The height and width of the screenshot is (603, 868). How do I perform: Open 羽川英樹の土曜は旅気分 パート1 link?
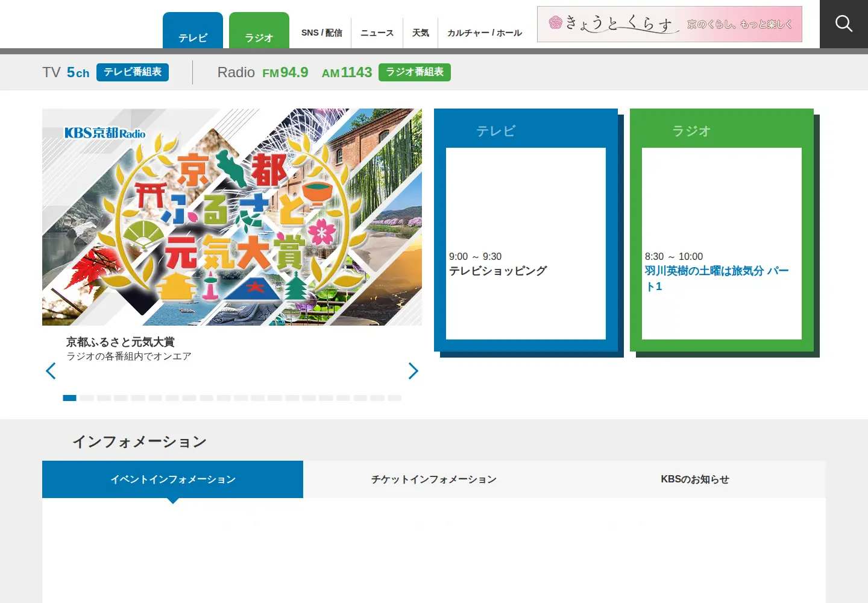tap(717, 279)
